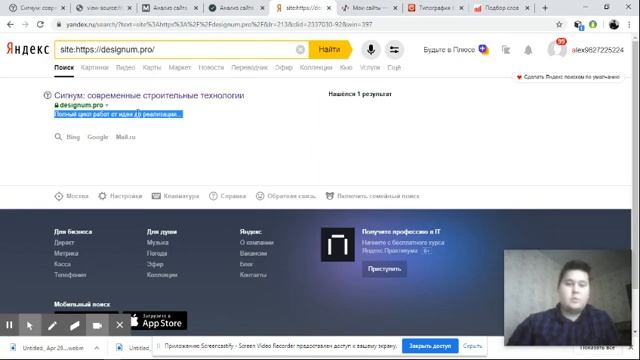
Task: Select the Screencastify cursor pointer tool
Action: [x=30, y=325]
